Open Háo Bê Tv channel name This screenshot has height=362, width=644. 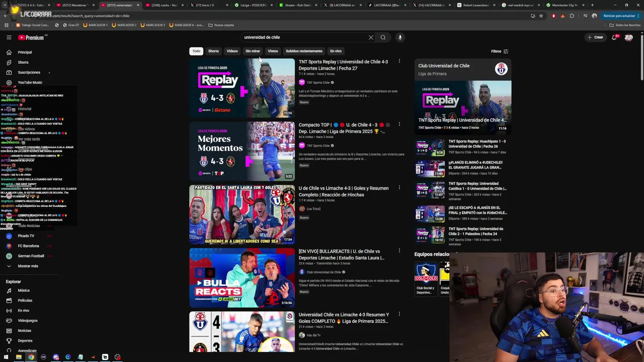(x=313, y=335)
